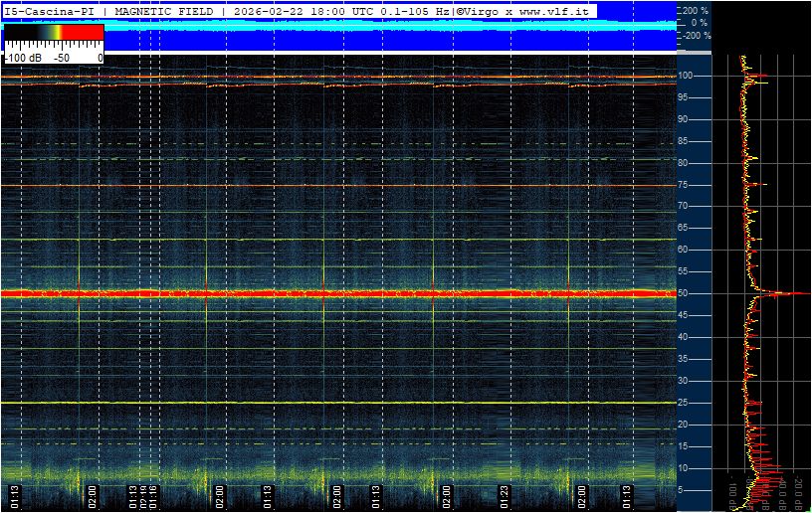Click the 25 Hz tick on the frequency axis
The image size is (812, 513).
[684, 403]
